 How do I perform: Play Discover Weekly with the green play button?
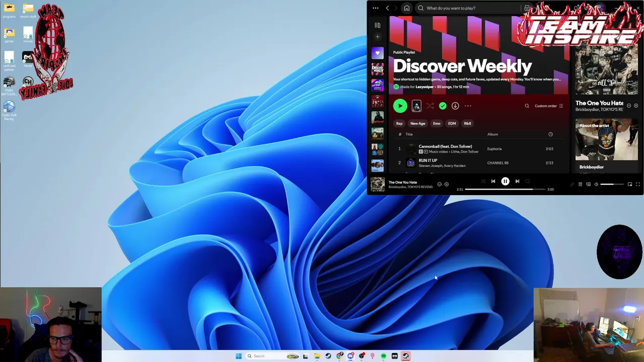(400, 106)
